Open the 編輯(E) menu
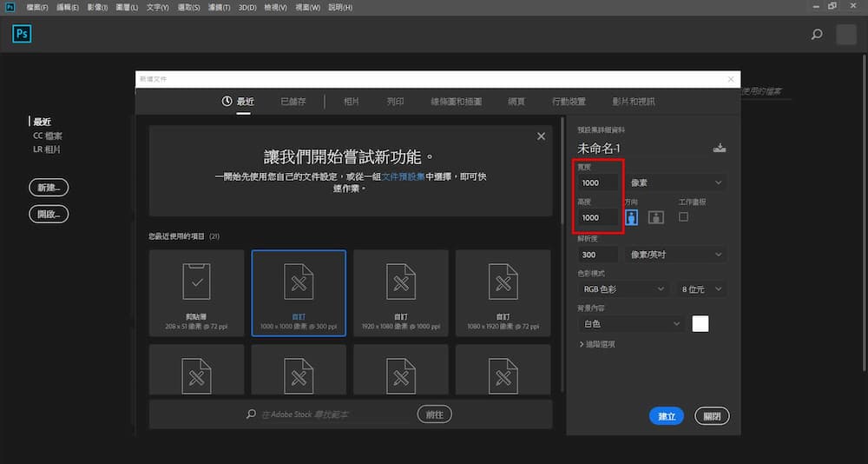The width and height of the screenshot is (868, 464). click(68, 8)
